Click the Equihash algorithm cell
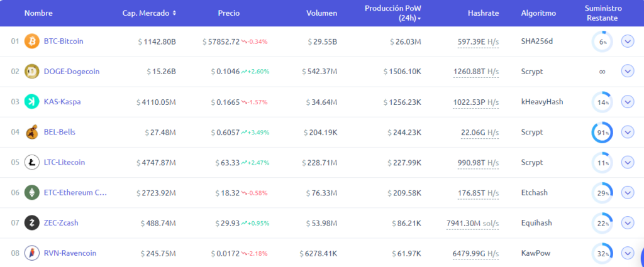 pyautogui.click(x=536, y=223)
